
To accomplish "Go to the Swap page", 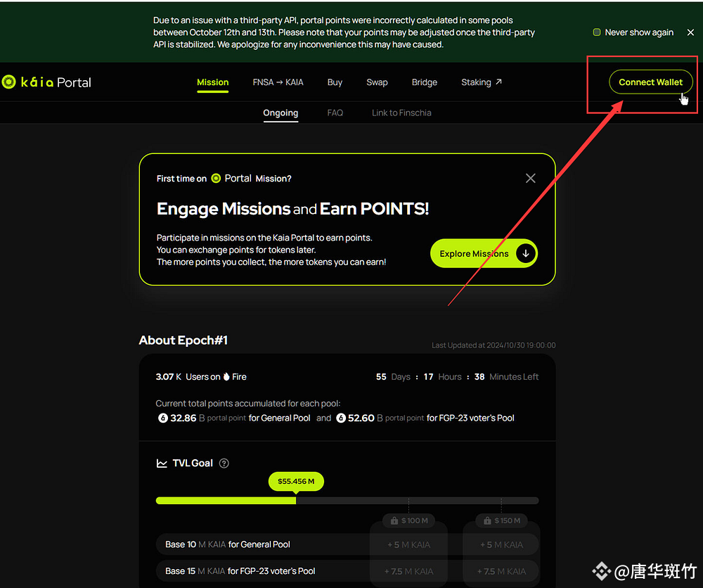I will coord(377,82).
